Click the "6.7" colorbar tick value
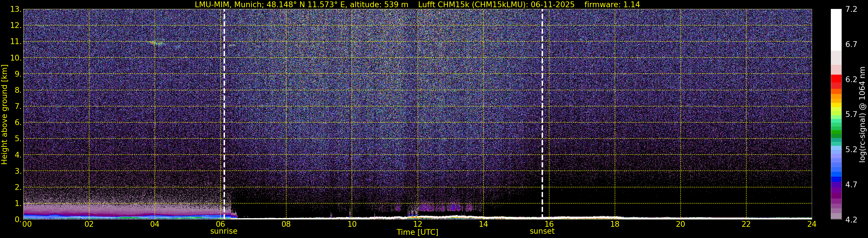868x238 pixels. 851,44
